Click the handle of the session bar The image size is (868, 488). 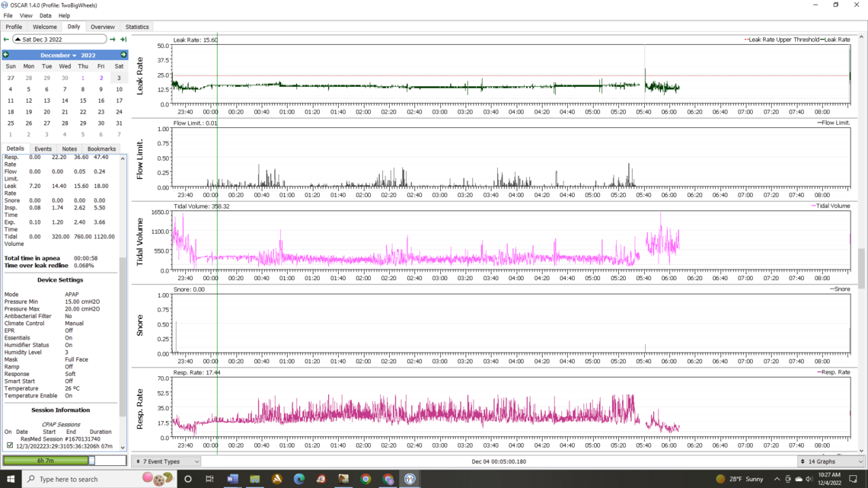point(92,461)
